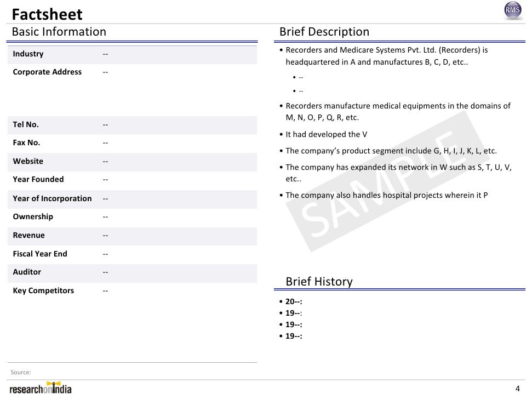The image size is (532, 399).
Task: Click the 'Source:' footnote text
Action: [21, 372]
